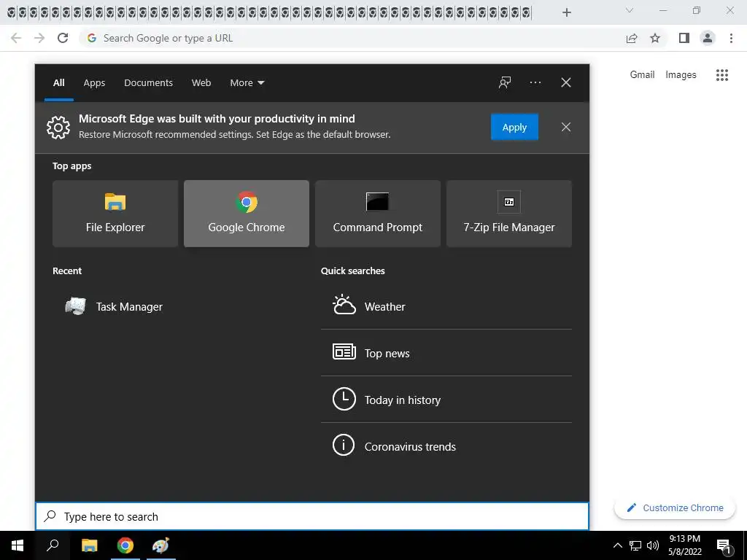The height and width of the screenshot is (560, 747).
Task: Click the Customize Chrome button
Action: click(675, 508)
